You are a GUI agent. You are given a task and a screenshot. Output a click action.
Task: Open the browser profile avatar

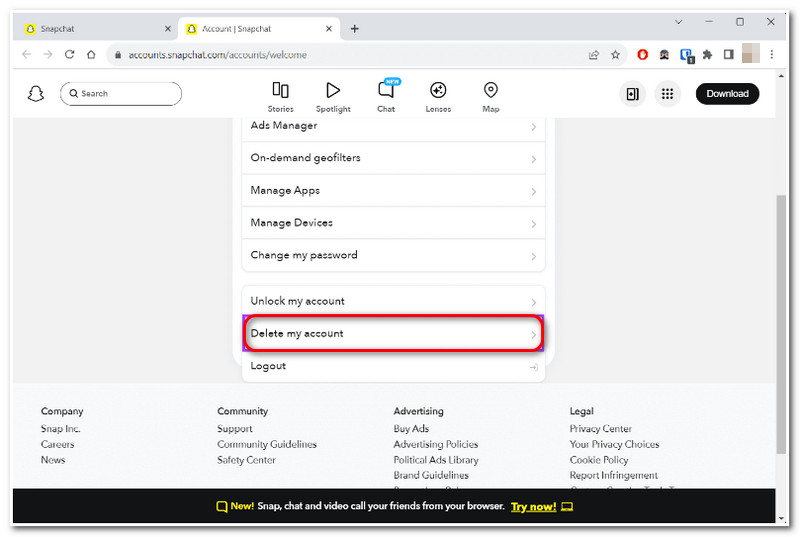point(751,54)
